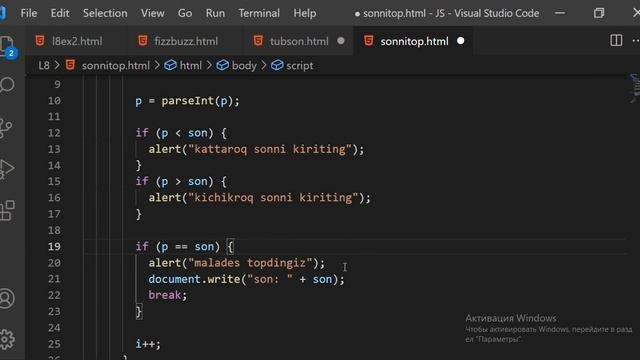Switch to the fizzbuzz.html tab
The height and width of the screenshot is (360, 640).
pos(185,41)
